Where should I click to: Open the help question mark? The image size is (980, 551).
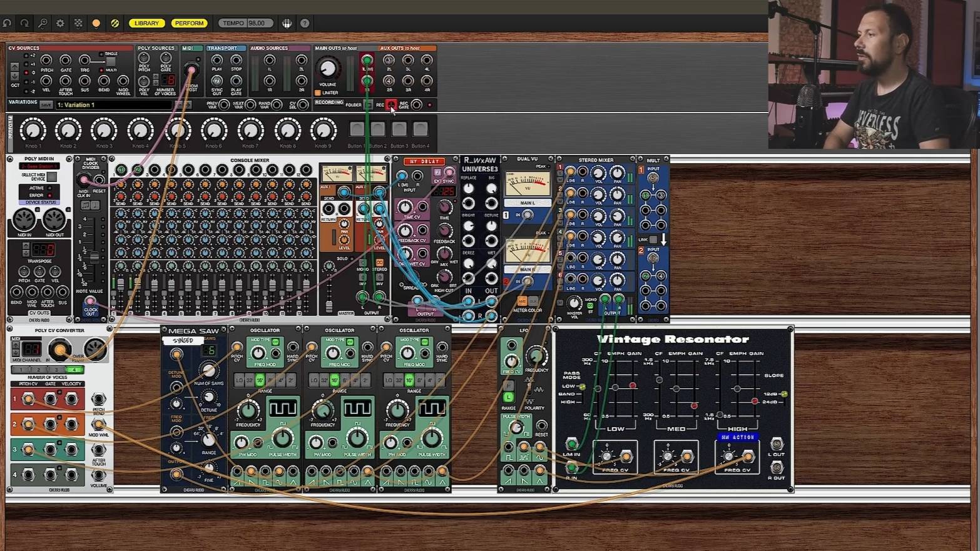(305, 23)
